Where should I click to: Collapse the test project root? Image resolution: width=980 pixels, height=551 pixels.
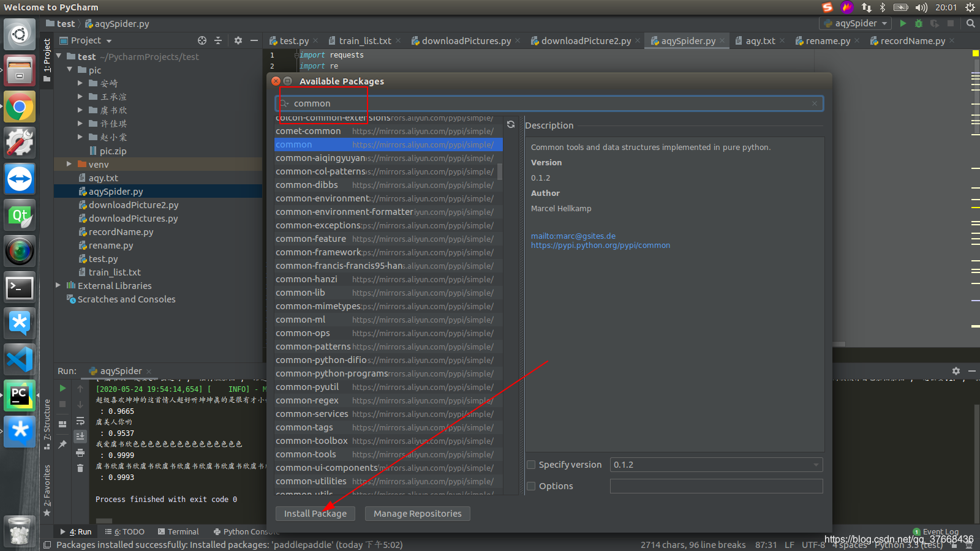59,56
